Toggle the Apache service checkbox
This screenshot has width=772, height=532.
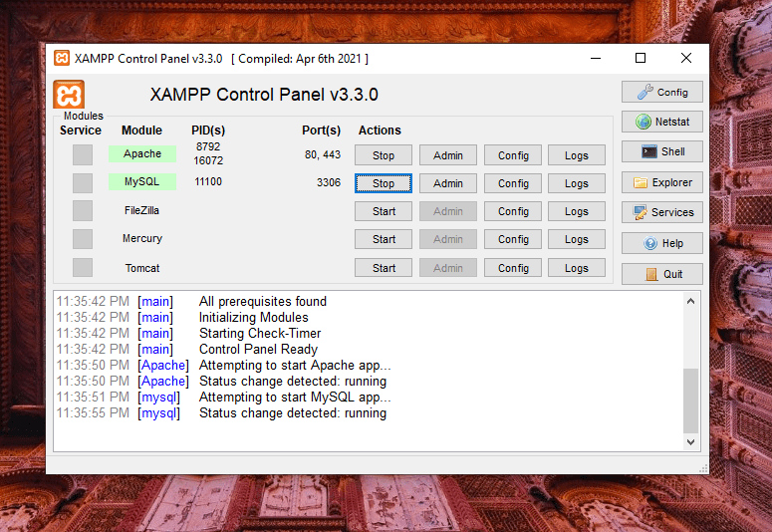[x=83, y=154]
